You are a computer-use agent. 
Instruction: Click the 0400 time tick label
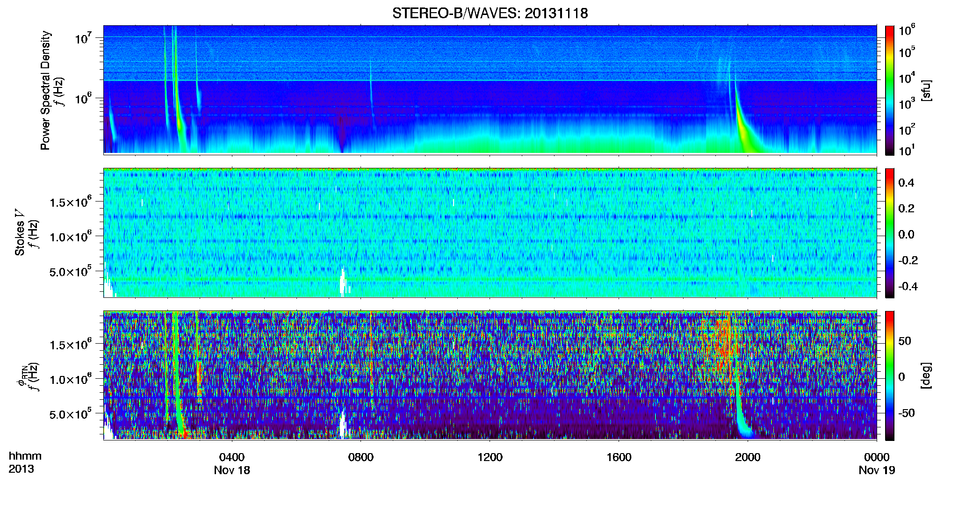coord(232,457)
